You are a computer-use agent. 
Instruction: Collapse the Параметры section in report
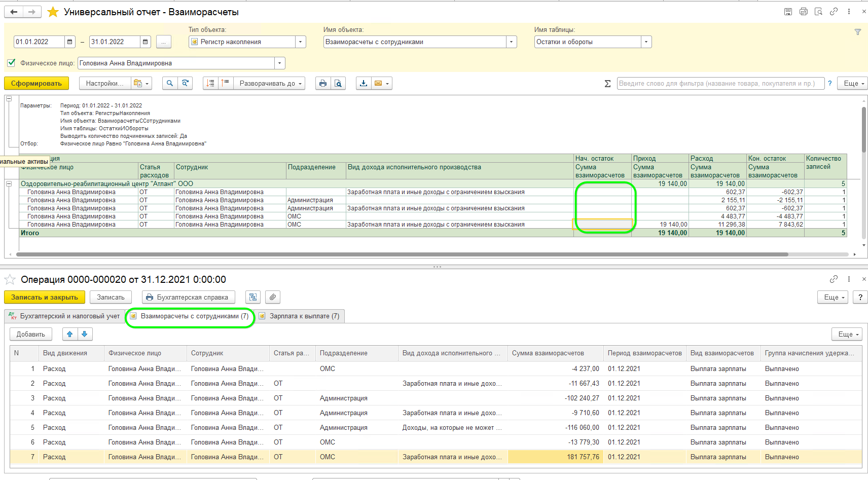[x=9, y=98]
